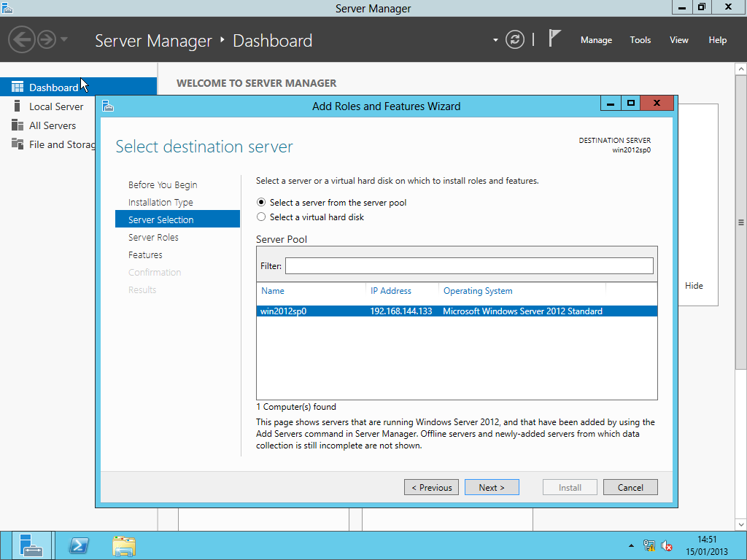The width and height of the screenshot is (747, 560).
Task: Select the All Servers sidebar icon
Action: [18, 125]
